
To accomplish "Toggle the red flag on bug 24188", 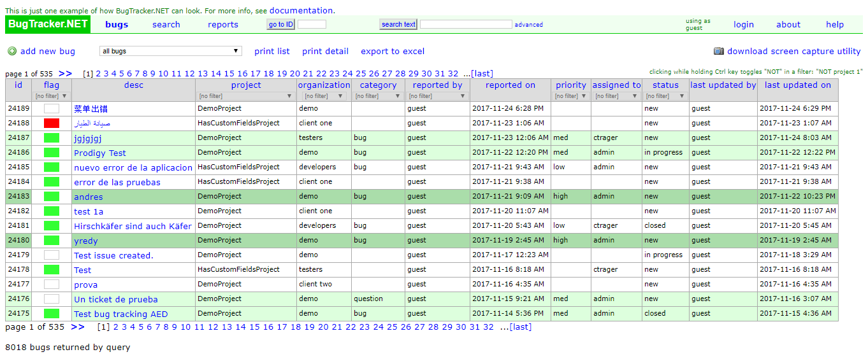I will coord(52,123).
